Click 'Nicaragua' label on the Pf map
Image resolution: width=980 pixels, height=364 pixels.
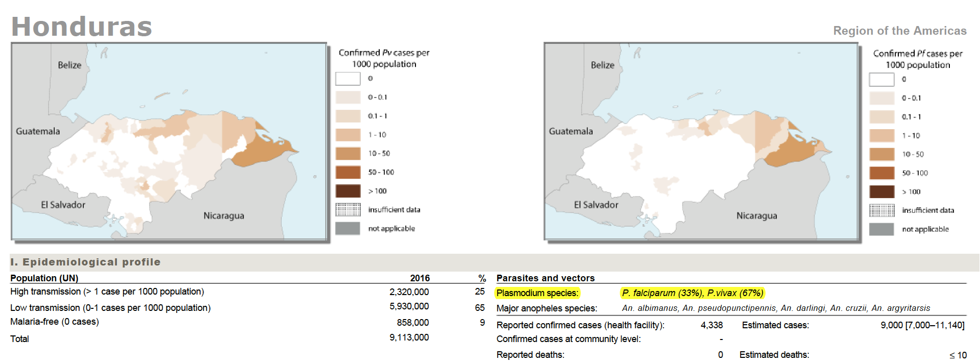tap(756, 216)
